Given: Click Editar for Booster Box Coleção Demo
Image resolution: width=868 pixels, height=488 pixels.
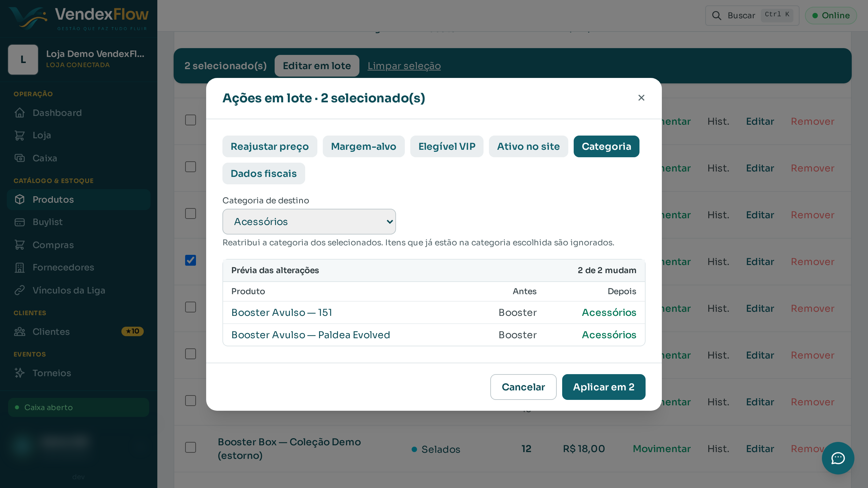Looking at the screenshot, I should tap(760, 449).
